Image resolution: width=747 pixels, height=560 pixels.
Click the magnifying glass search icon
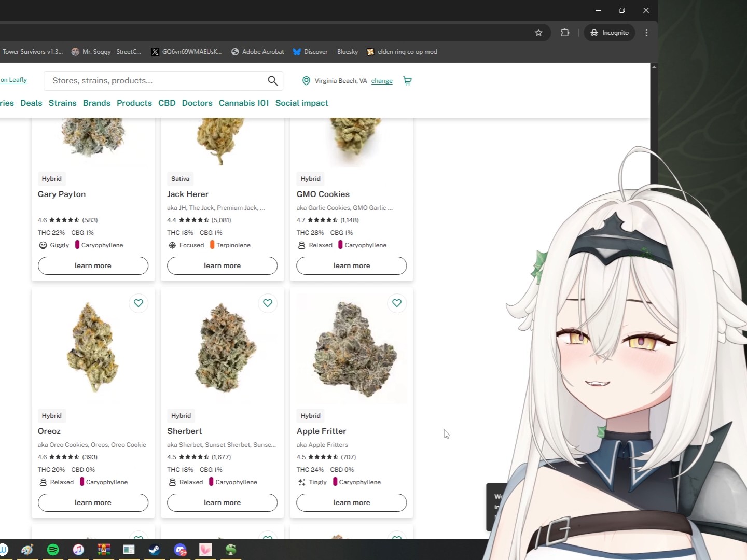pos(273,81)
